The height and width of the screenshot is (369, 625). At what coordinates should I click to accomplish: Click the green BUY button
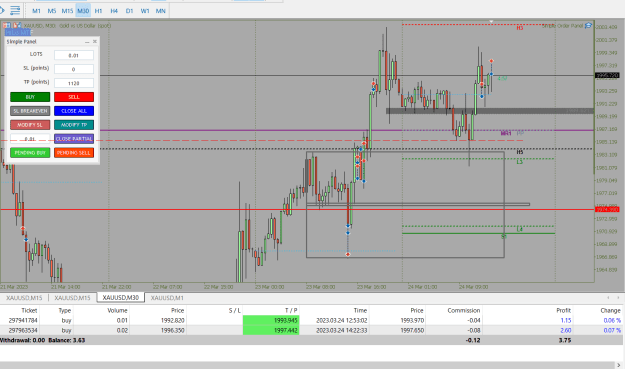(x=30, y=97)
